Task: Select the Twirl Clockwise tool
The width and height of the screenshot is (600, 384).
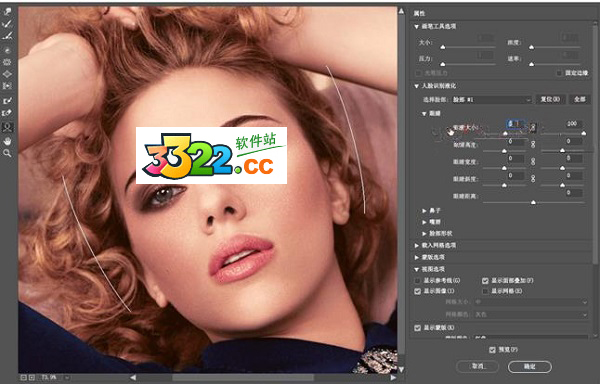Action: click(7, 50)
